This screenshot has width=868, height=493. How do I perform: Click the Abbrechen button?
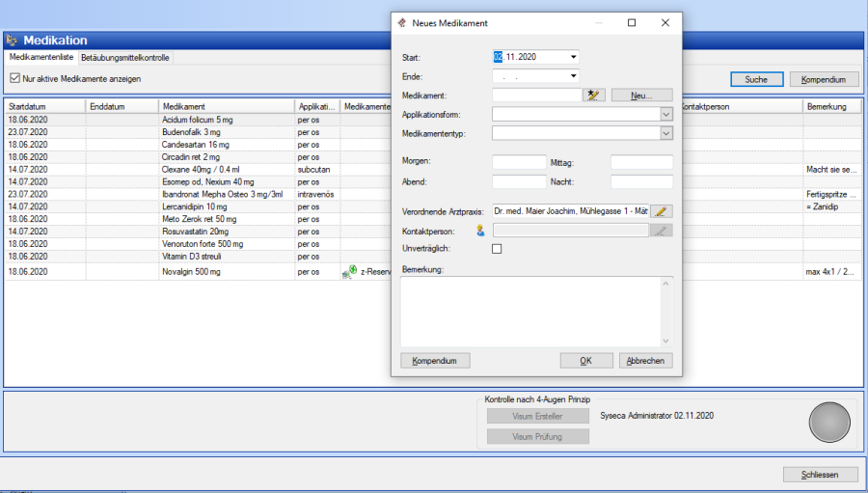[645, 361]
